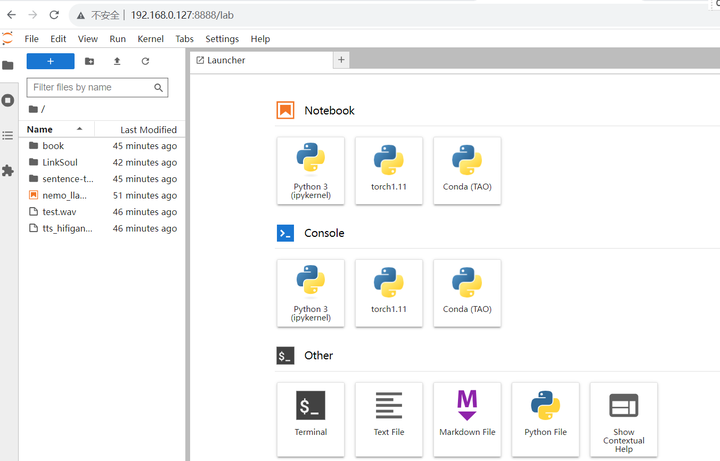Select the nemo_lla... notebook file
Image resolution: width=720 pixels, height=461 pixels.
[x=102, y=195]
